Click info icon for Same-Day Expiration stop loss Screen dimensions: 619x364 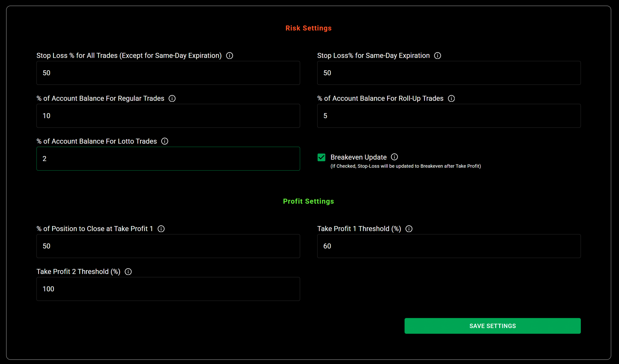click(x=437, y=56)
